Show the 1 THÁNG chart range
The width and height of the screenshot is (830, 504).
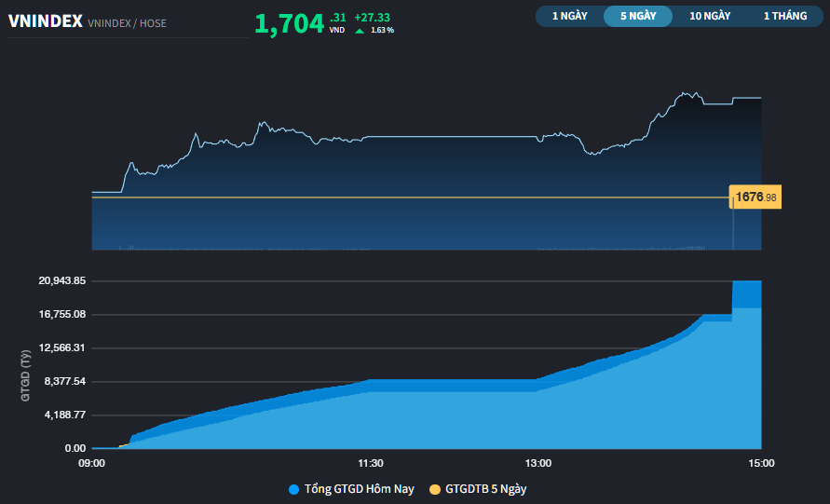(784, 16)
